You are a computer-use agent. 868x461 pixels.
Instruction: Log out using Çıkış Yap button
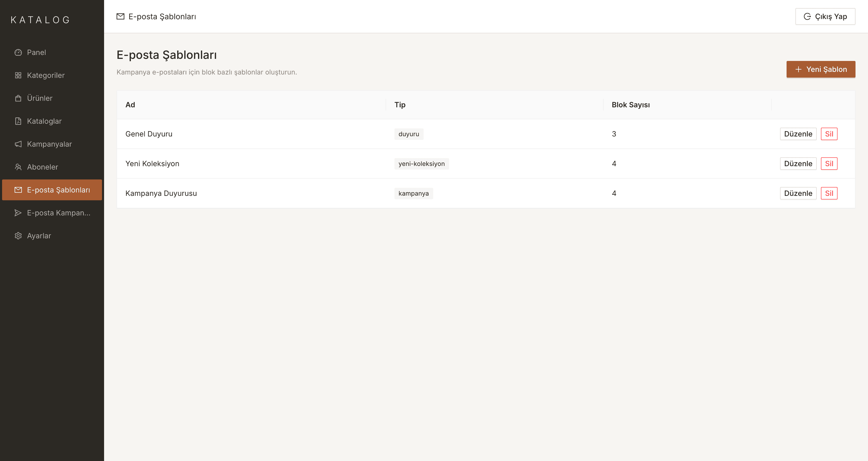825,16
